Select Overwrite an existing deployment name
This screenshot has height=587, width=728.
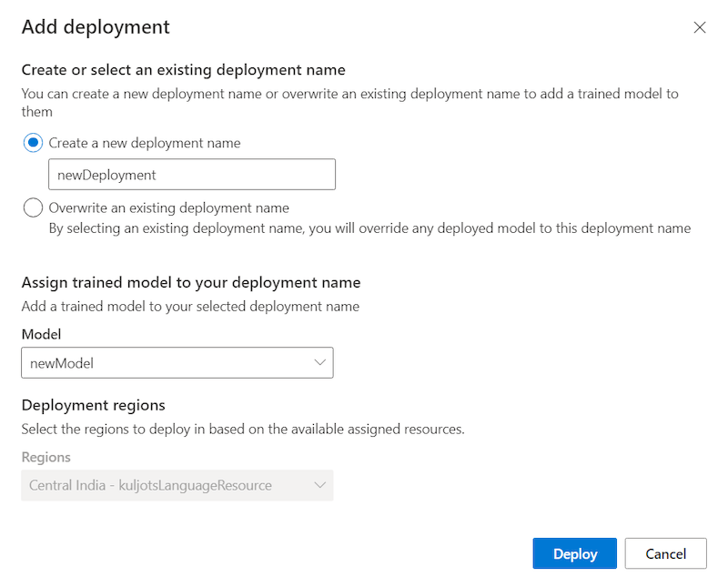pyautogui.click(x=33, y=207)
